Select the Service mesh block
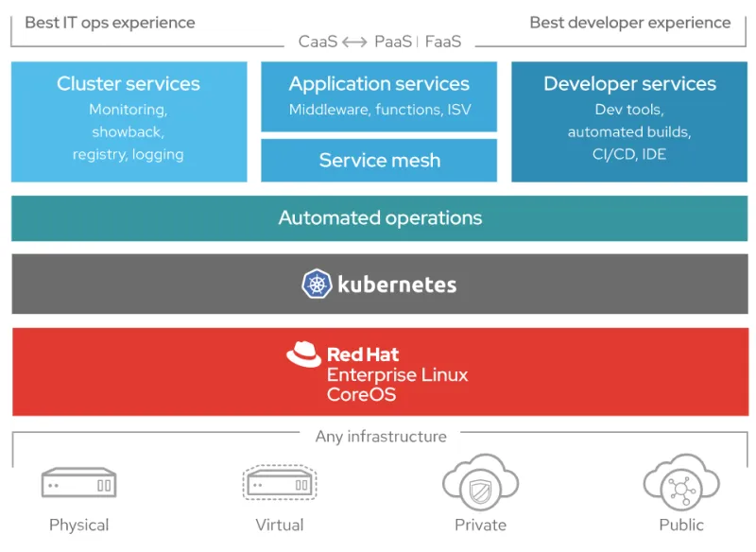756x552 pixels. tap(379, 161)
